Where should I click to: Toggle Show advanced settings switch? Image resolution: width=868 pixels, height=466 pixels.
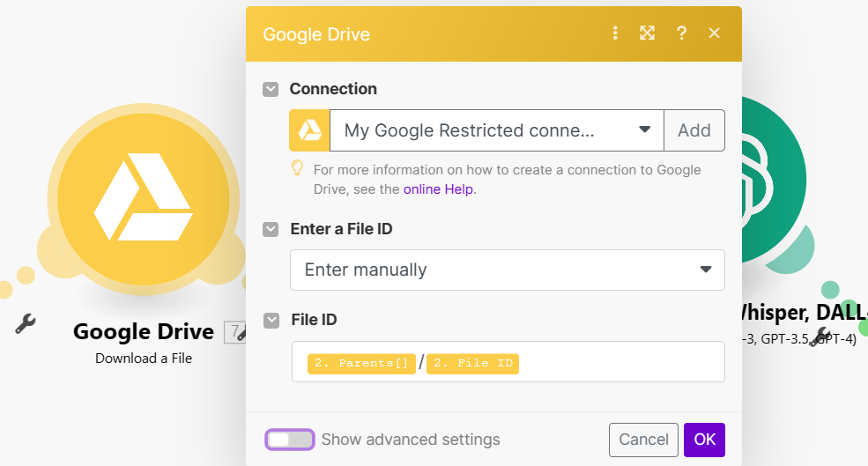pyautogui.click(x=290, y=440)
